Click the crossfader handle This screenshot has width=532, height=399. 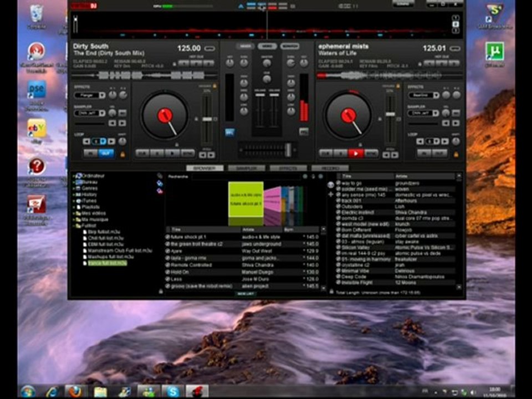tap(288, 150)
